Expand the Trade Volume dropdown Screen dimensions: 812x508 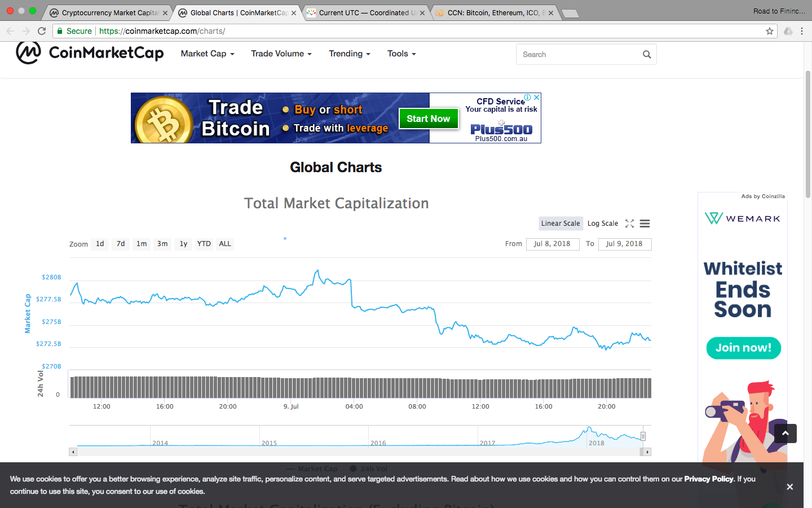pyautogui.click(x=281, y=54)
